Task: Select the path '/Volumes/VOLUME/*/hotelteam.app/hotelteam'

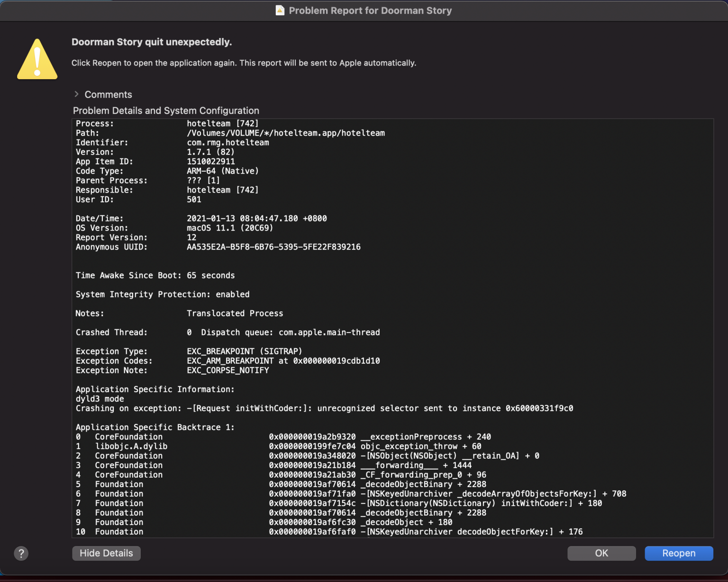Action: pyautogui.click(x=286, y=133)
